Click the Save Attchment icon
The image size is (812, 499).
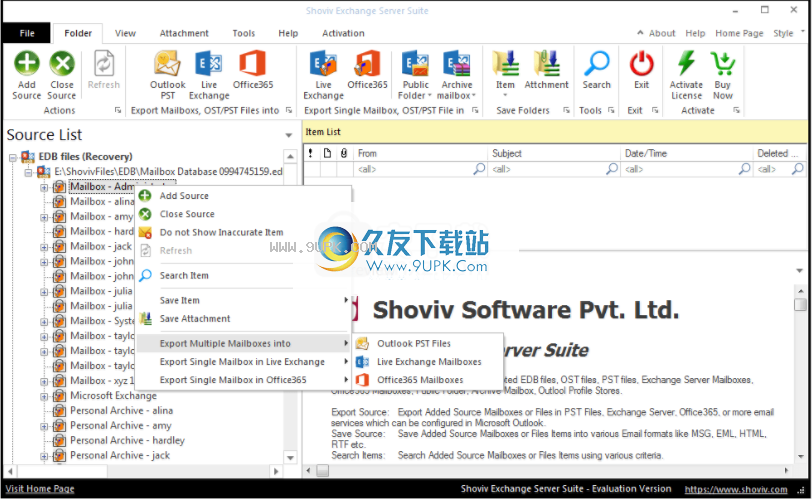[x=546, y=64]
